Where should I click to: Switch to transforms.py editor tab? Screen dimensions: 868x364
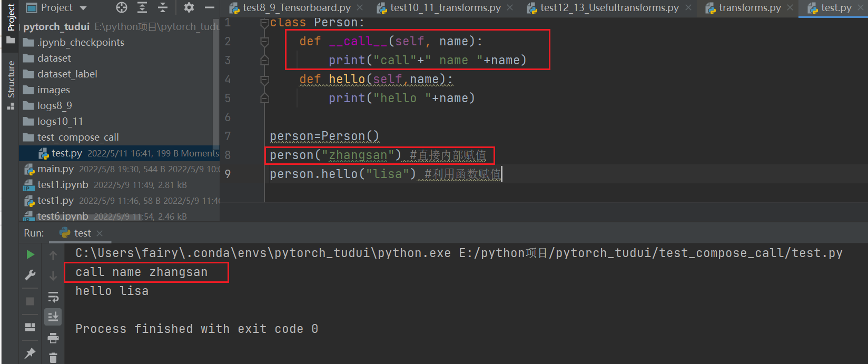click(x=749, y=8)
